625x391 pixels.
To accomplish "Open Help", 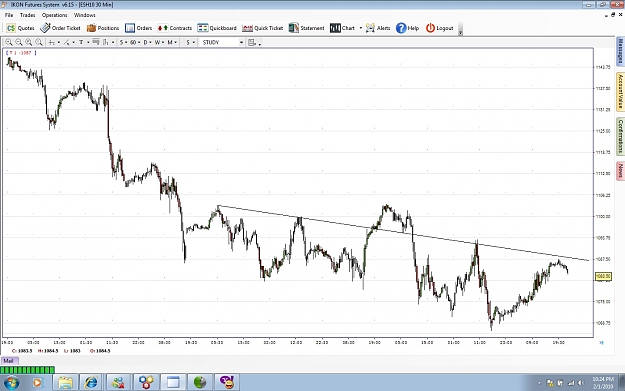I will point(407,28).
